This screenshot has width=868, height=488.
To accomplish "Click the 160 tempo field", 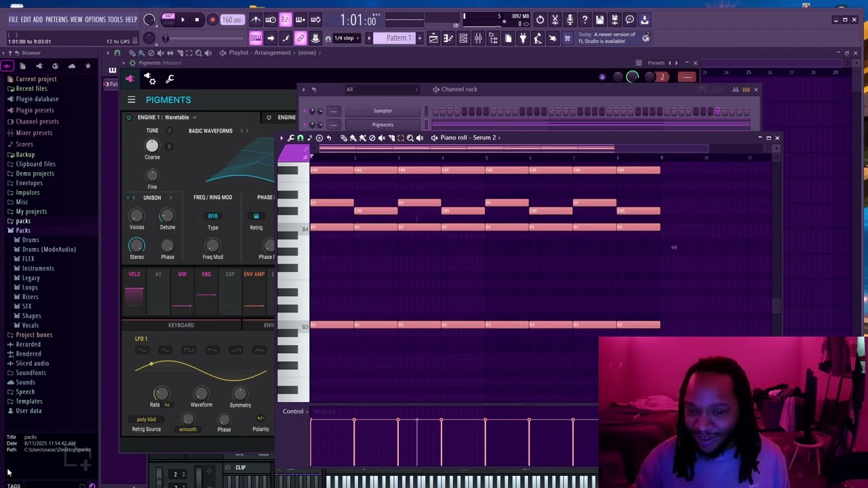I will [x=232, y=20].
